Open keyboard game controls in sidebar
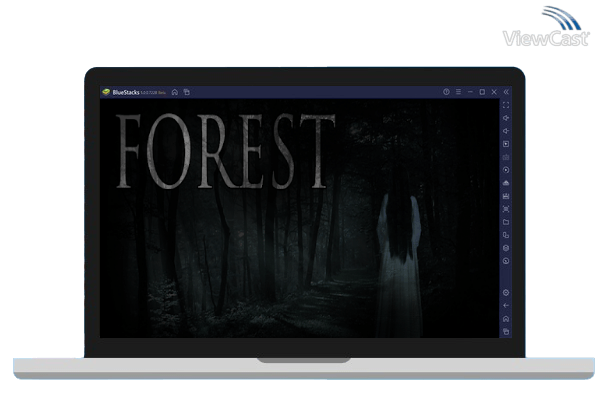The height and width of the screenshot is (414, 602). coord(506,157)
